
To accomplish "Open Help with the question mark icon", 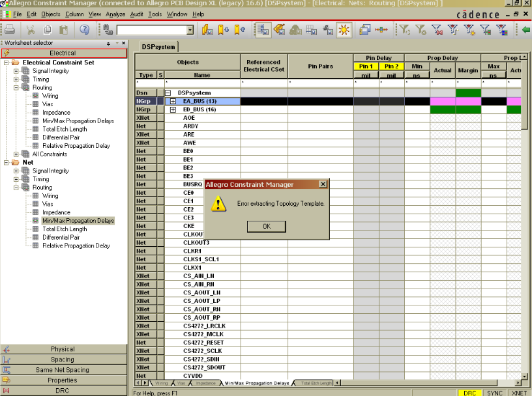I will click(84, 29).
